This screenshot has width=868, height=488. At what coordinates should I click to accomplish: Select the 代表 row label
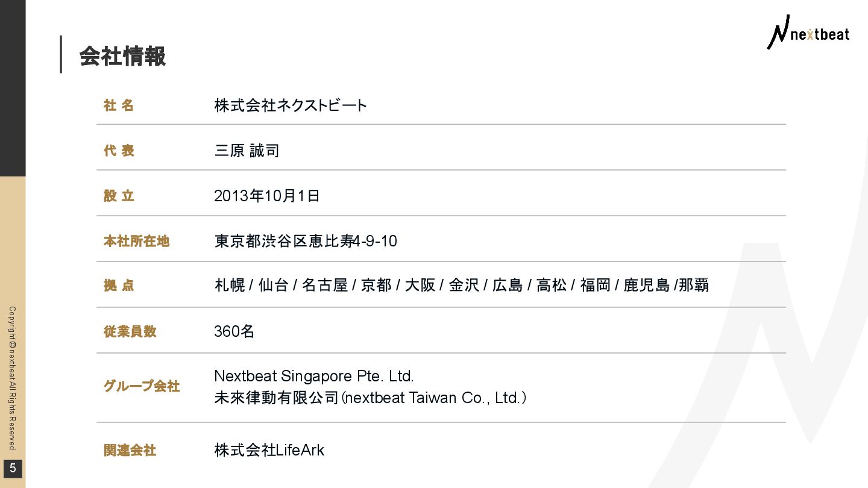point(119,151)
